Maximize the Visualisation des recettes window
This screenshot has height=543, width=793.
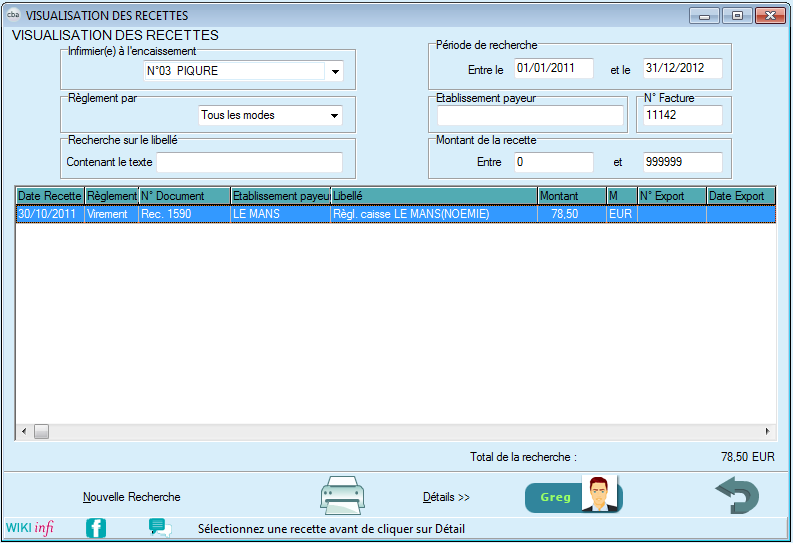tap(737, 16)
